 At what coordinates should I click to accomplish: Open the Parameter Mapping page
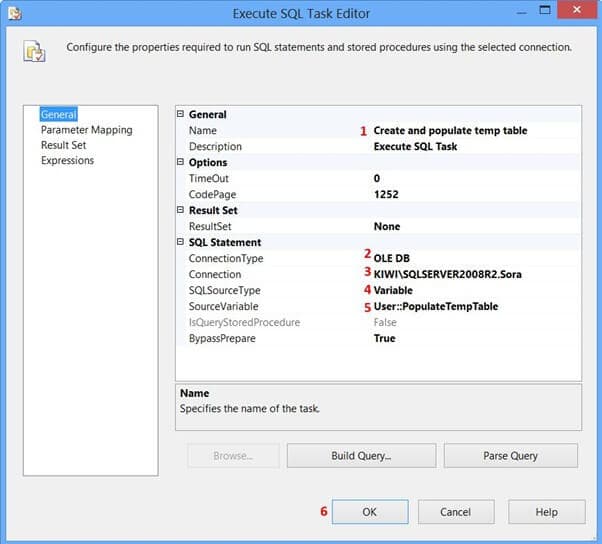86,130
